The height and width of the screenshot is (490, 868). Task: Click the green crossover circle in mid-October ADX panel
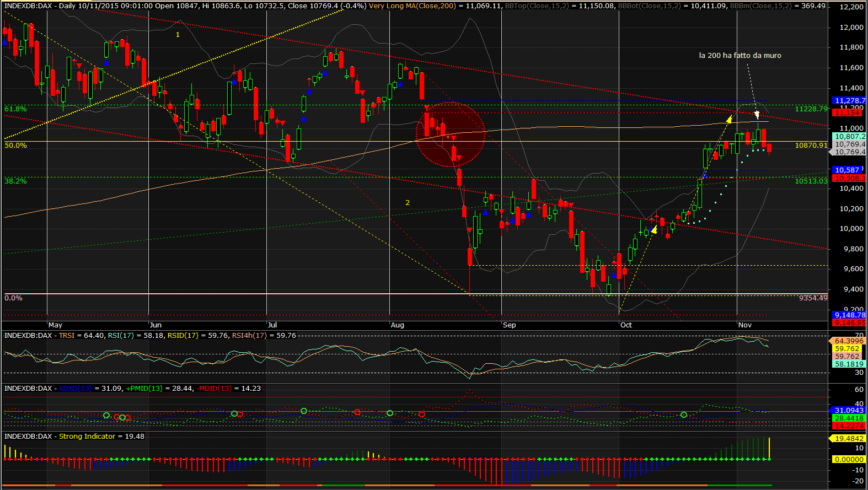[x=684, y=415]
